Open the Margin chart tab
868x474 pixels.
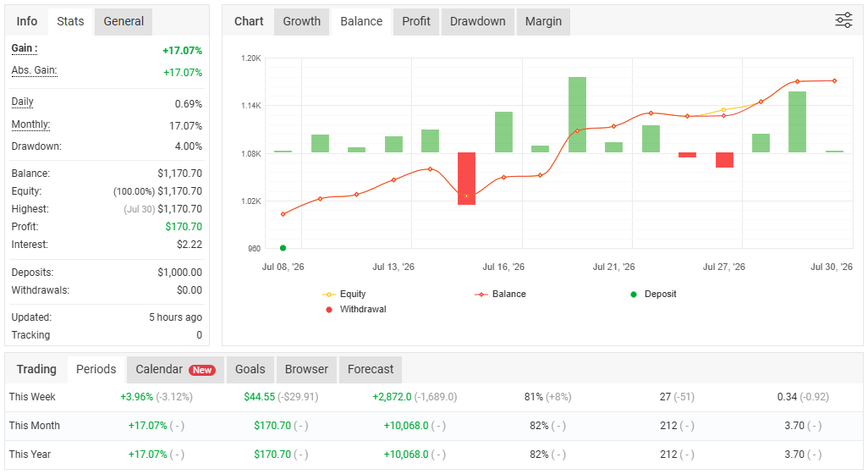point(544,22)
